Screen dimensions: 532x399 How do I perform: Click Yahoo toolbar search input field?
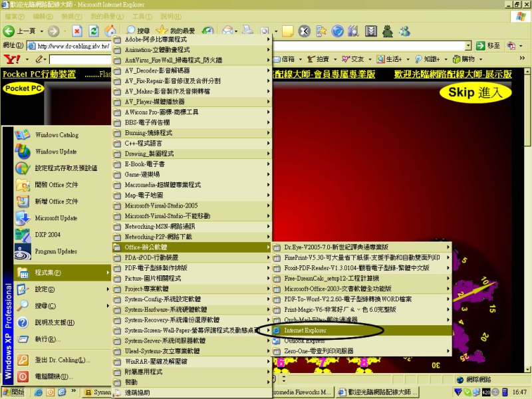tap(80, 59)
